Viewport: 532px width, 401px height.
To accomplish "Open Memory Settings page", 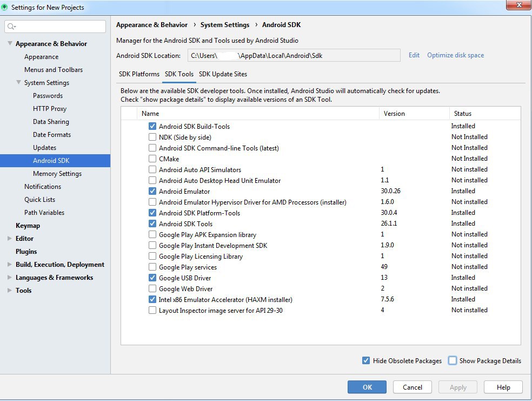I will [x=57, y=174].
